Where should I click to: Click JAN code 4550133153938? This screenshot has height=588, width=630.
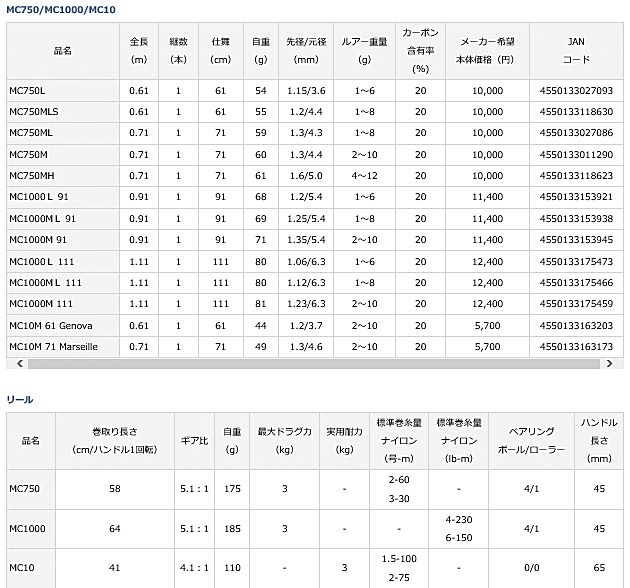(576, 219)
